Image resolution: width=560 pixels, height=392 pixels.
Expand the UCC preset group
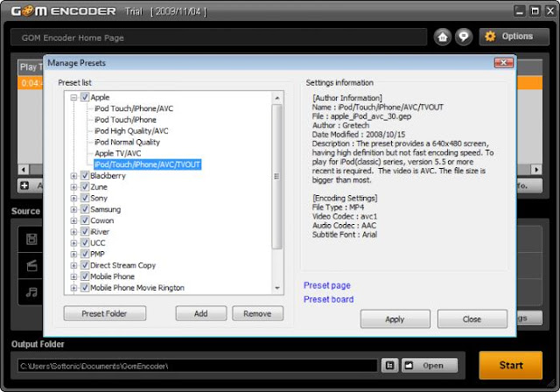pyautogui.click(x=73, y=243)
